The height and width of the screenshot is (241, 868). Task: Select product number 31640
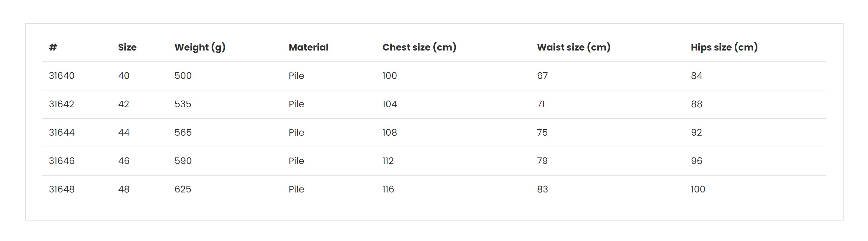pyautogui.click(x=62, y=76)
